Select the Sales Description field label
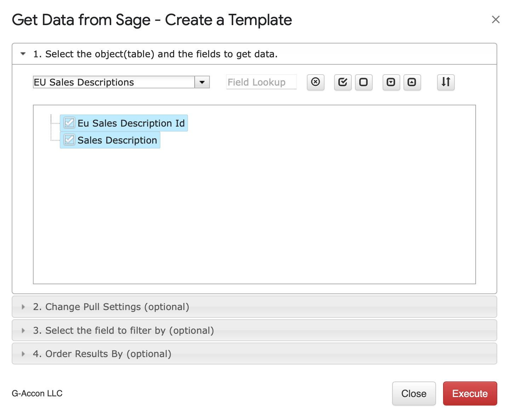Viewport: 516px width, 420px height. tap(117, 140)
